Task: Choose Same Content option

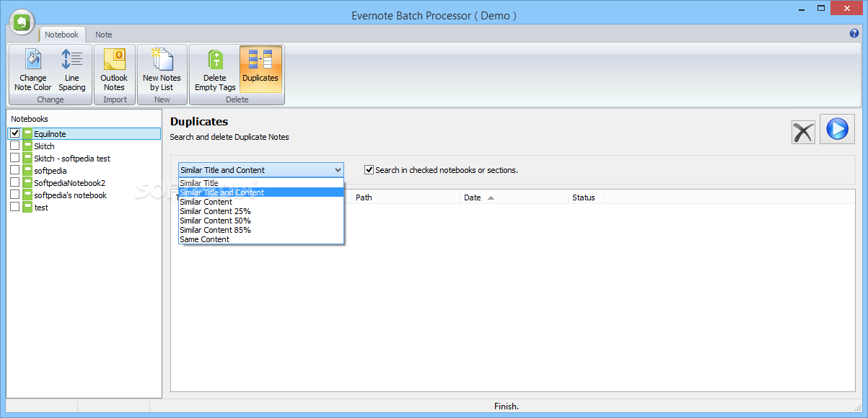Action: pyautogui.click(x=261, y=239)
